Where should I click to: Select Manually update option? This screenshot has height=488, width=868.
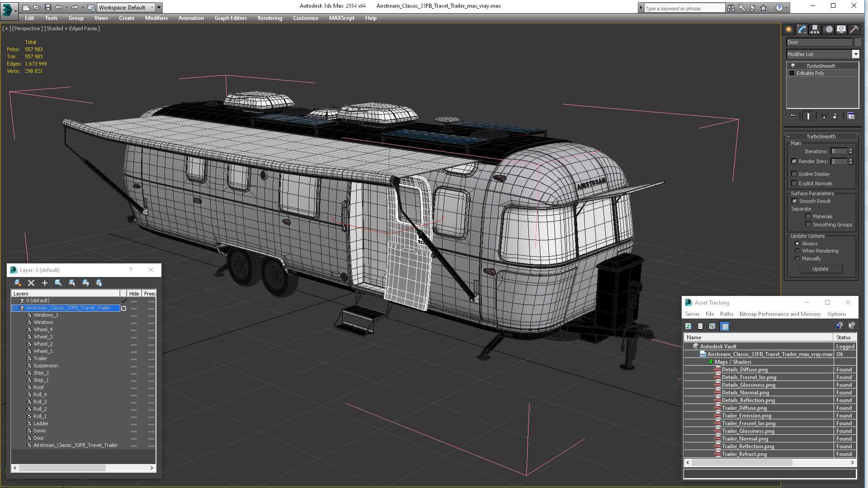click(797, 258)
